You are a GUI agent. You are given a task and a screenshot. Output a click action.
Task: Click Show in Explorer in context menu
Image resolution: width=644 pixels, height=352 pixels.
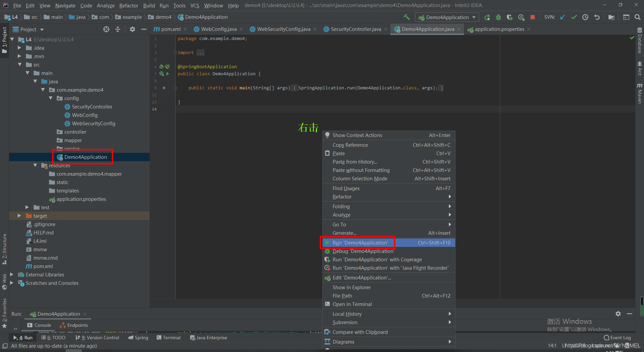(x=389, y=288)
